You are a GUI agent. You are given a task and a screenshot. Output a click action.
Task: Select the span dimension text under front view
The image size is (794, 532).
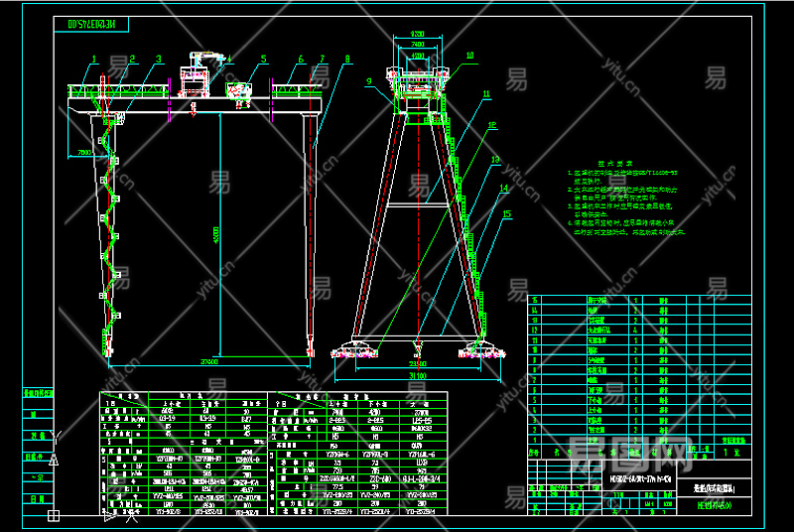tap(209, 362)
